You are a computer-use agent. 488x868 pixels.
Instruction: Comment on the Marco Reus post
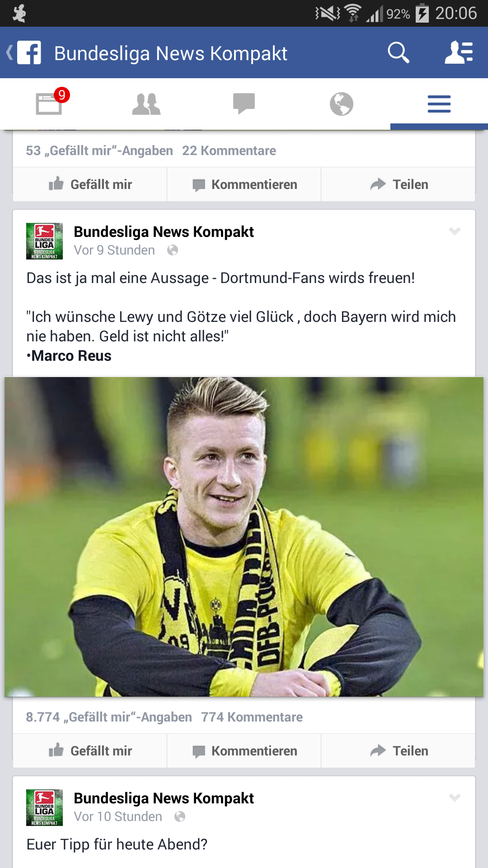244,750
